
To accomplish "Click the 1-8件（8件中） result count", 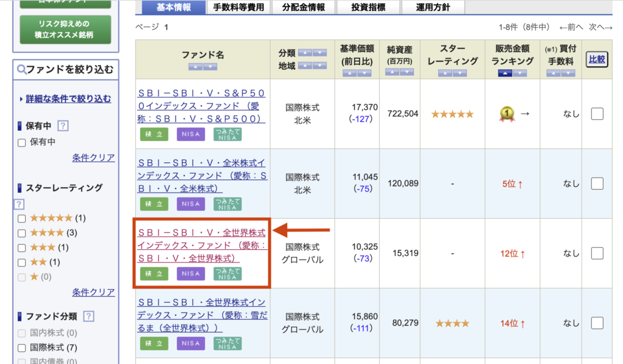I will [524, 27].
